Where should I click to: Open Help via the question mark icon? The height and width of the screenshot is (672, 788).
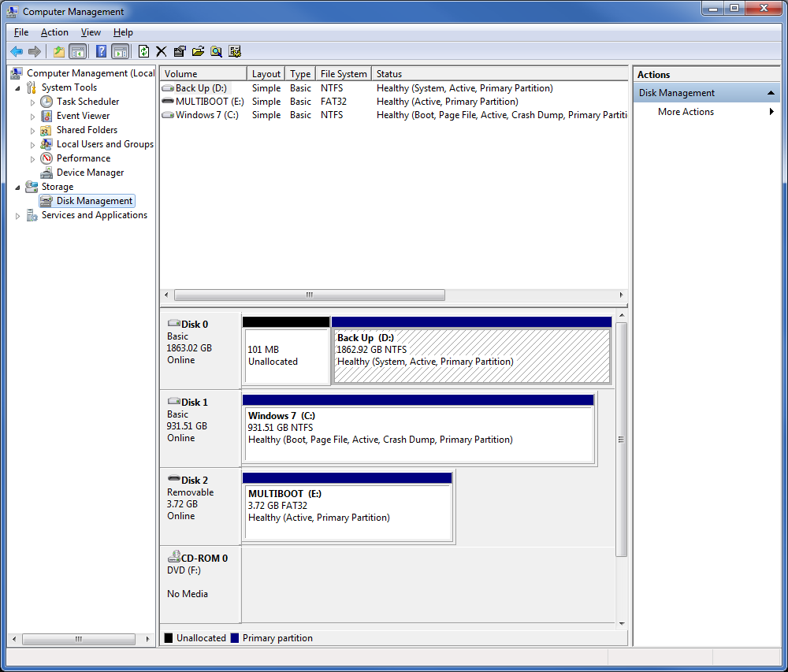tap(101, 51)
